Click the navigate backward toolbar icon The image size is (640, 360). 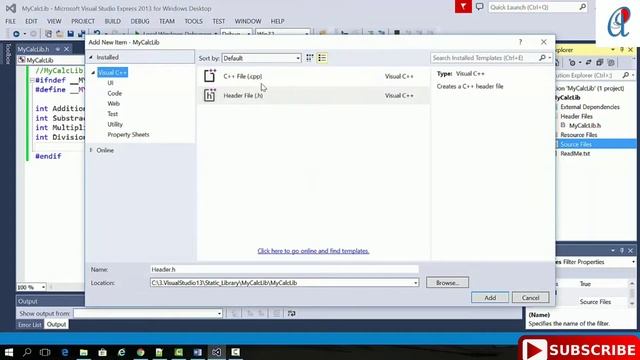[x=16, y=34]
